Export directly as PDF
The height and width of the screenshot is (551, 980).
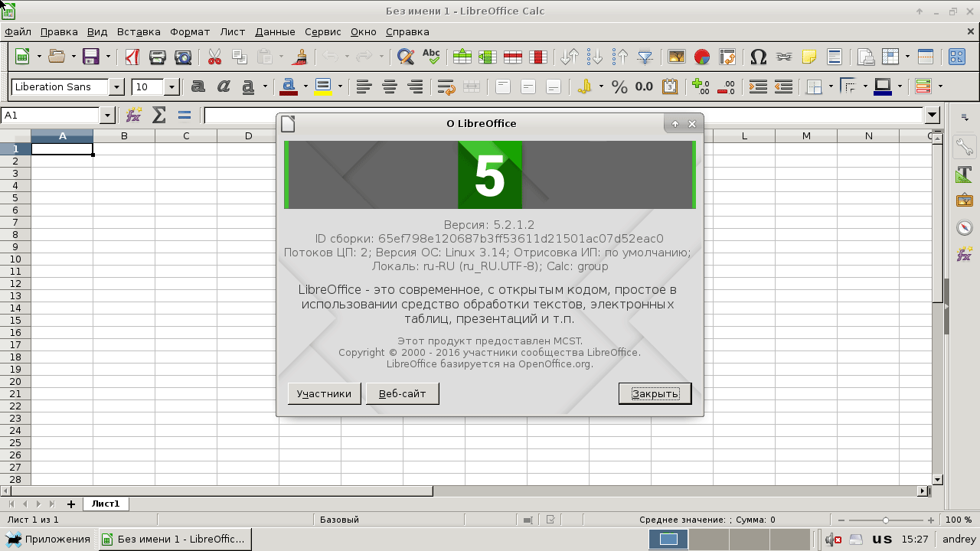(132, 57)
